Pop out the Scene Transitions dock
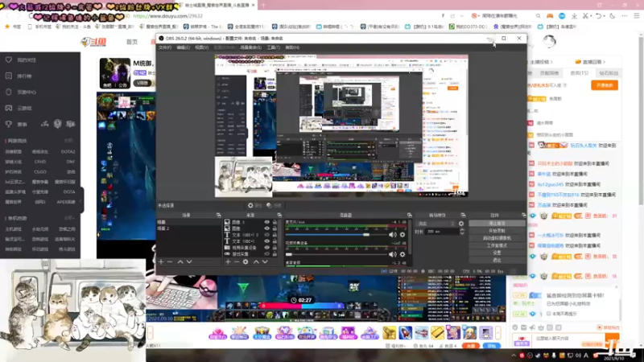 pos(464,215)
